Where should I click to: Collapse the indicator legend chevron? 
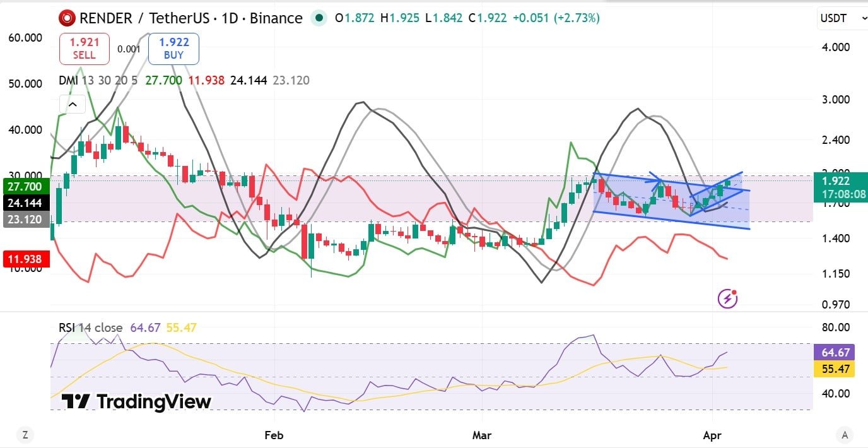coord(72,105)
